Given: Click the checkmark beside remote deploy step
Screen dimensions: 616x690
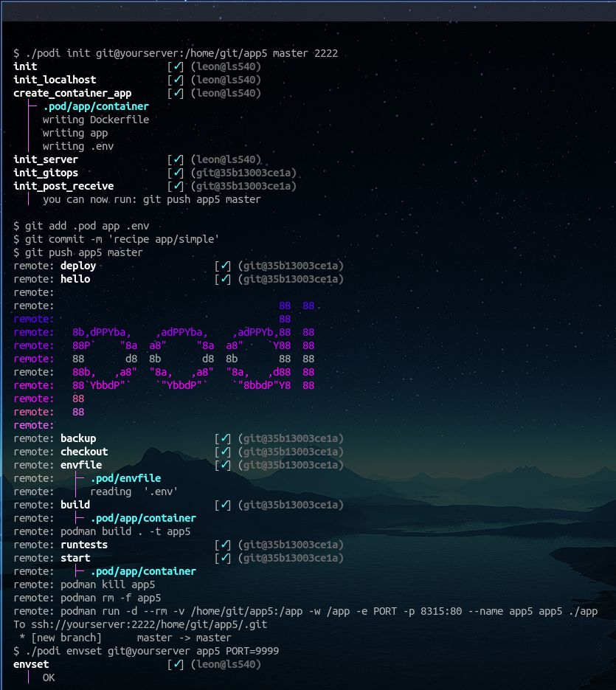Looking at the screenshot, I should point(225,266).
